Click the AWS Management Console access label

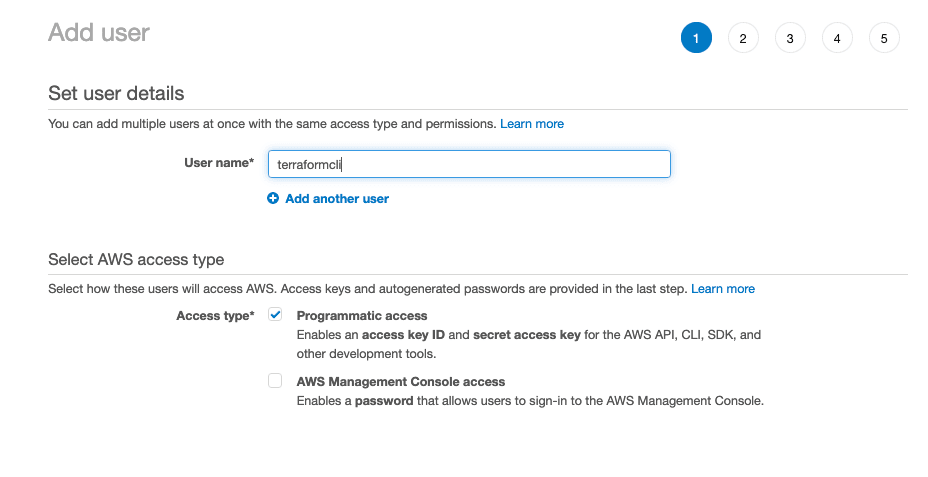click(401, 382)
